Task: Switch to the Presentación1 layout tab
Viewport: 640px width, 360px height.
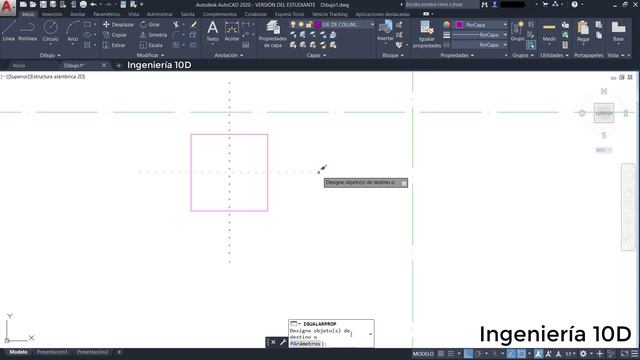Action: [x=52, y=352]
